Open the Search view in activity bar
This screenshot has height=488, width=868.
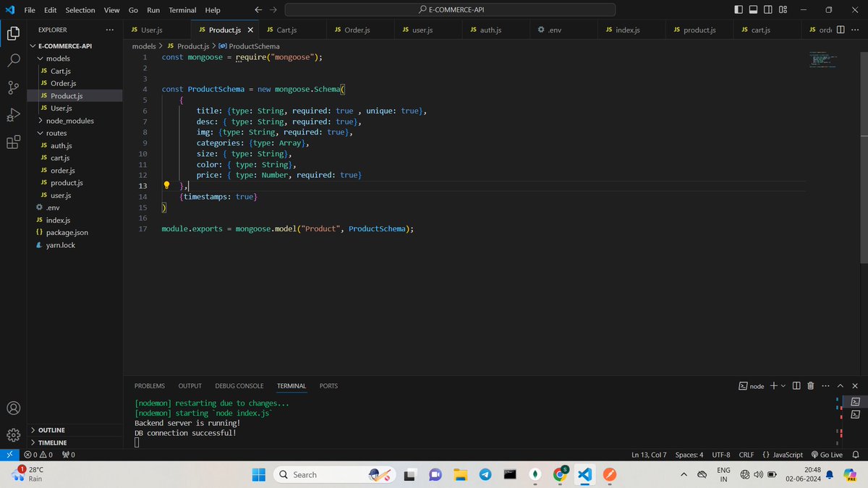pyautogui.click(x=13, y=61)
